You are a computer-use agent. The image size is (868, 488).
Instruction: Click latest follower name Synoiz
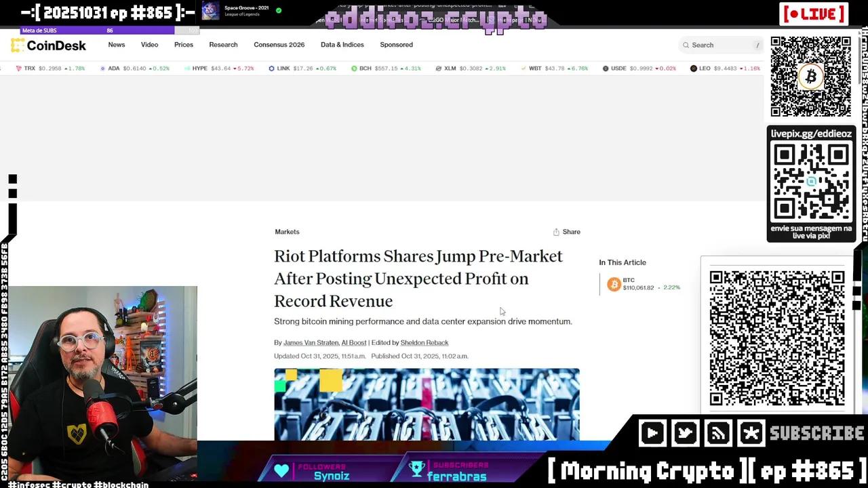click(x=332, y=476)
